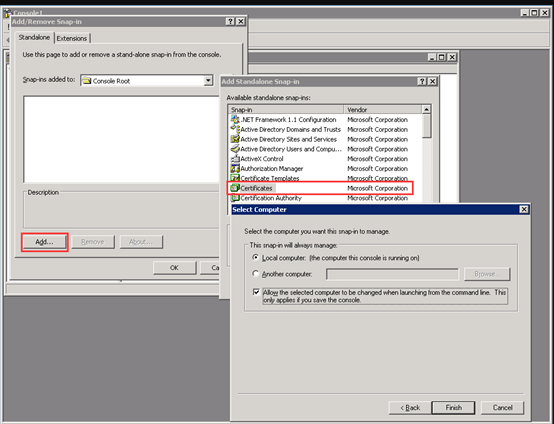
Task: Click the Vendor column header
Action: click(383, 110)
